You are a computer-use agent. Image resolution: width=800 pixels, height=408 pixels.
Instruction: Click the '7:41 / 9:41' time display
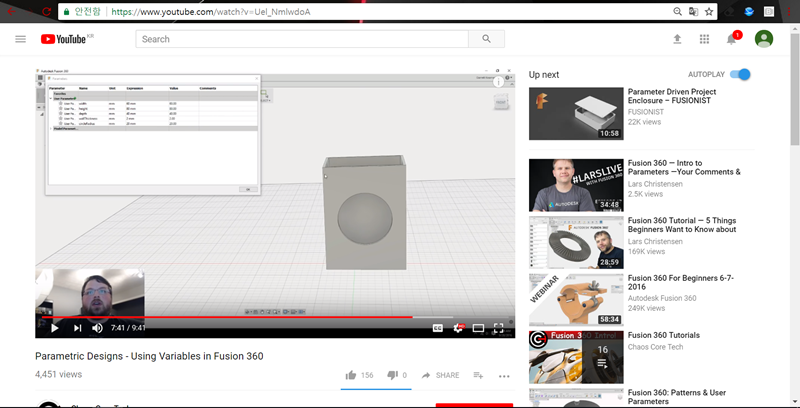(128, 328)
